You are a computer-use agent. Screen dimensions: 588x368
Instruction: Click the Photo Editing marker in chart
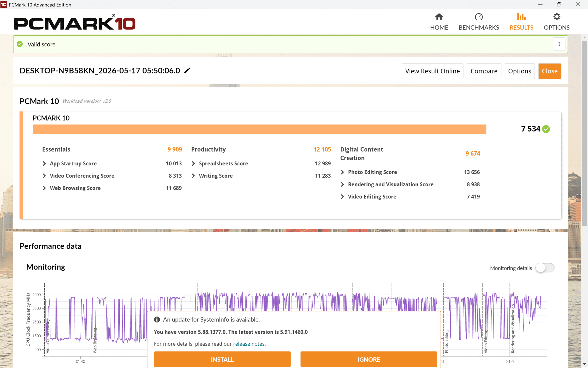pos(447,341)
